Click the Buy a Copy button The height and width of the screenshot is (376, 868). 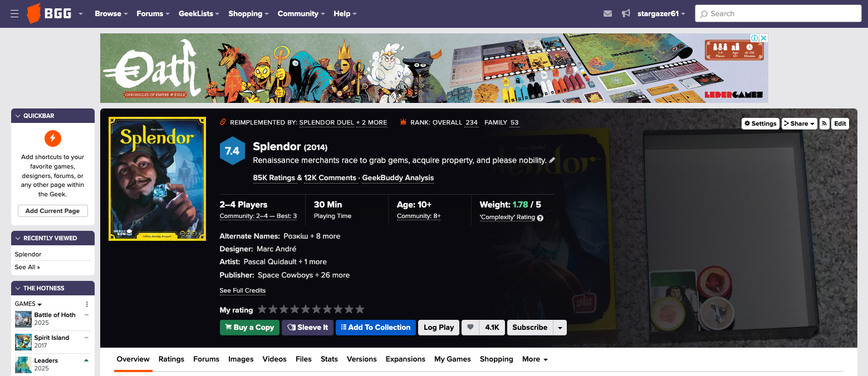coord(249,328)
